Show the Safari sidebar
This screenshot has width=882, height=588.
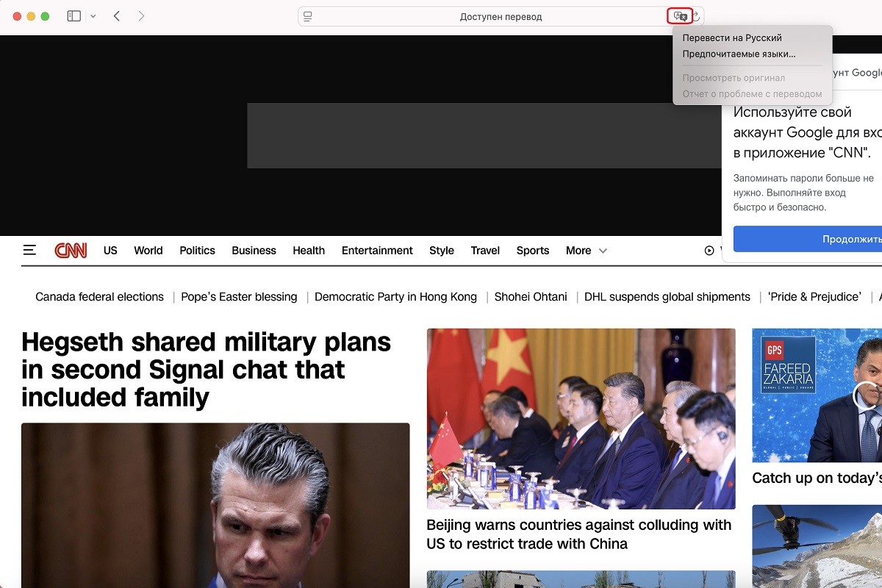pyautogui.click(x=73, y=16)
